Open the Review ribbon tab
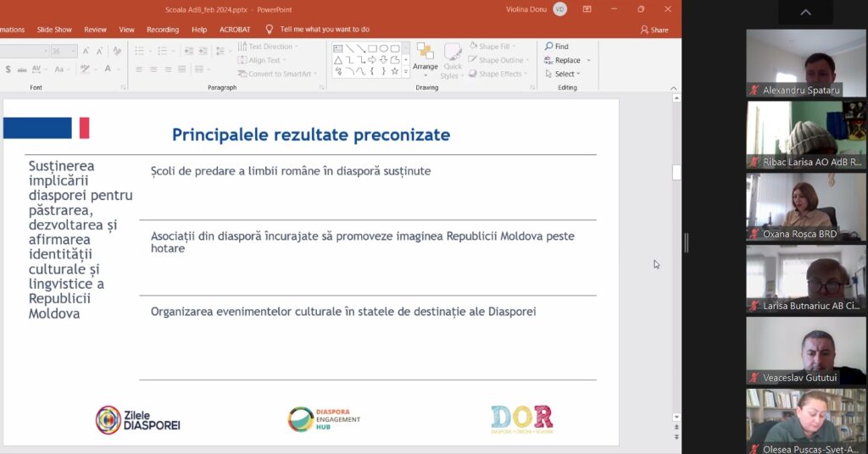868x454 pixels. [x=95, y=30]
